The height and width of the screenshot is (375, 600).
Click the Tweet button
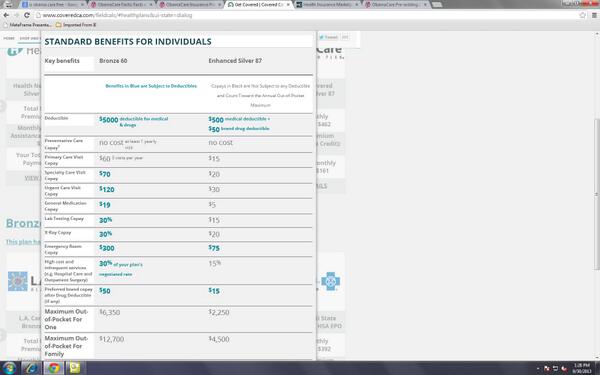pos(329,37)
